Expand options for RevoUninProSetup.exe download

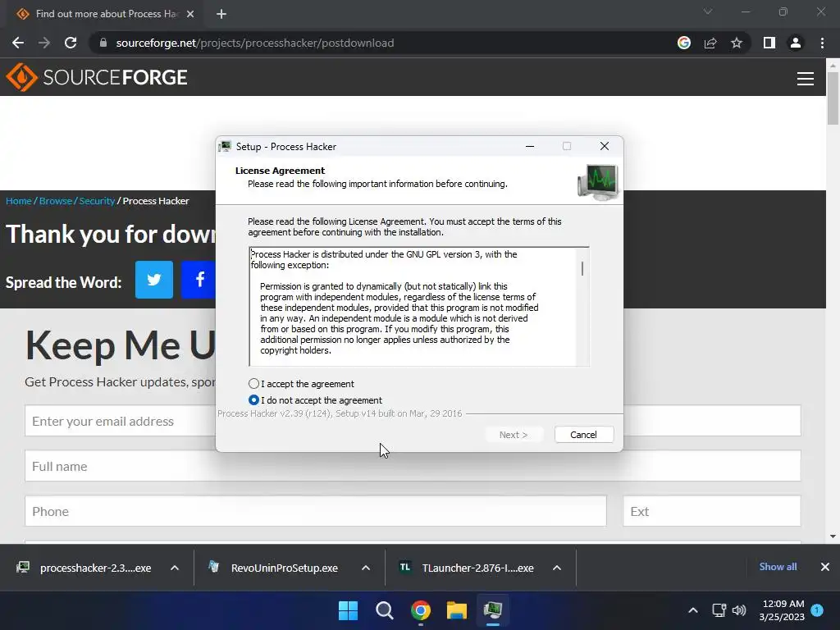click(366, 568)
